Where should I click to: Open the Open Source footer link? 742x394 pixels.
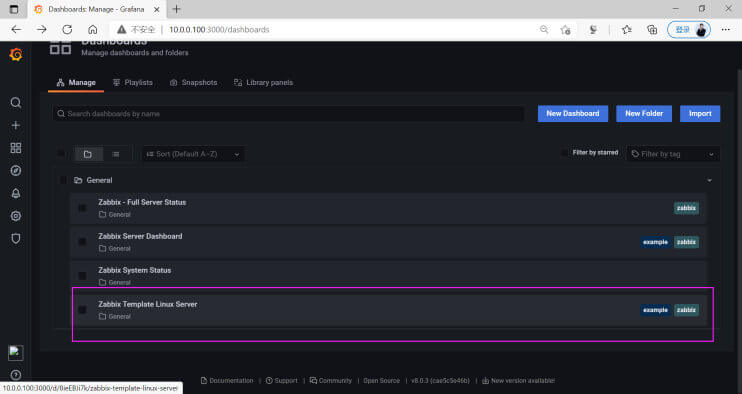tap(381, 381)
